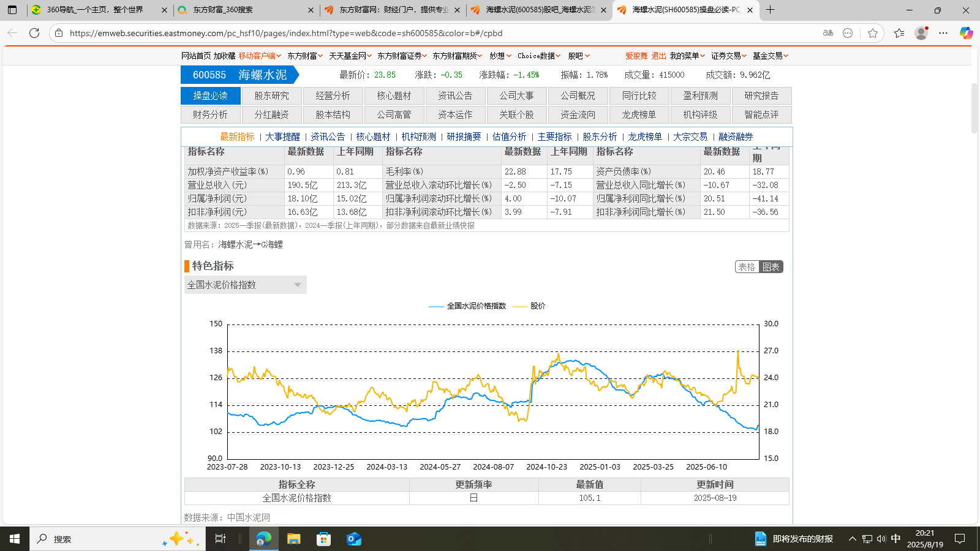Expand the Choice数据 menu
This screenshot has width=980, height=551.
click(539, 56)
